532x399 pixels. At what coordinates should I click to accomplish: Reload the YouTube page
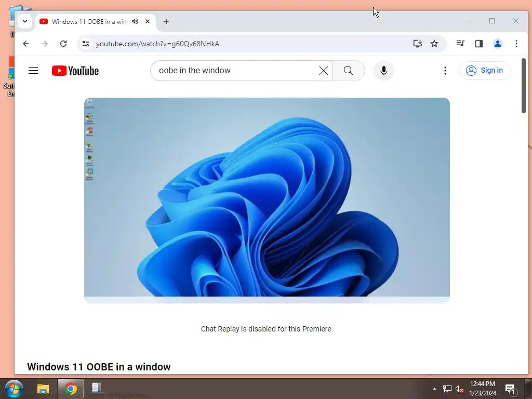tap(63, 44)
